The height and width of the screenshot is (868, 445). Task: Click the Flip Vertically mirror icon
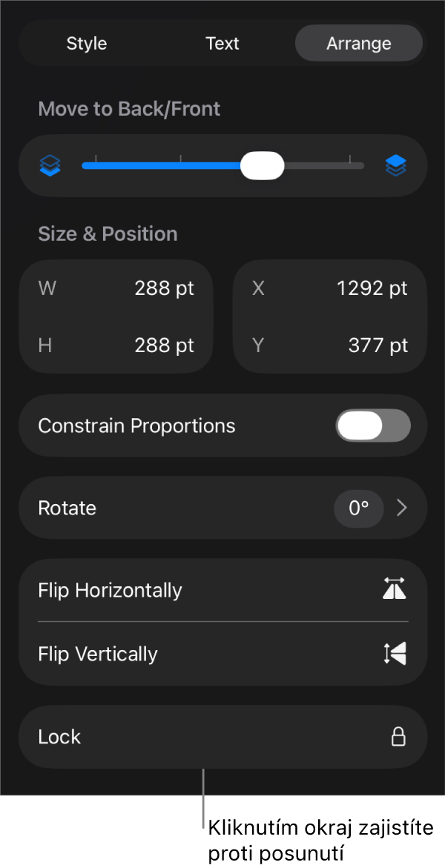click(395, 653)
